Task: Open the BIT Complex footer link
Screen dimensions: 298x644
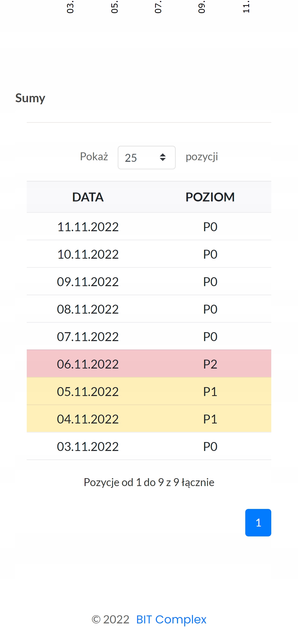Action: click(x=171, y=620)
